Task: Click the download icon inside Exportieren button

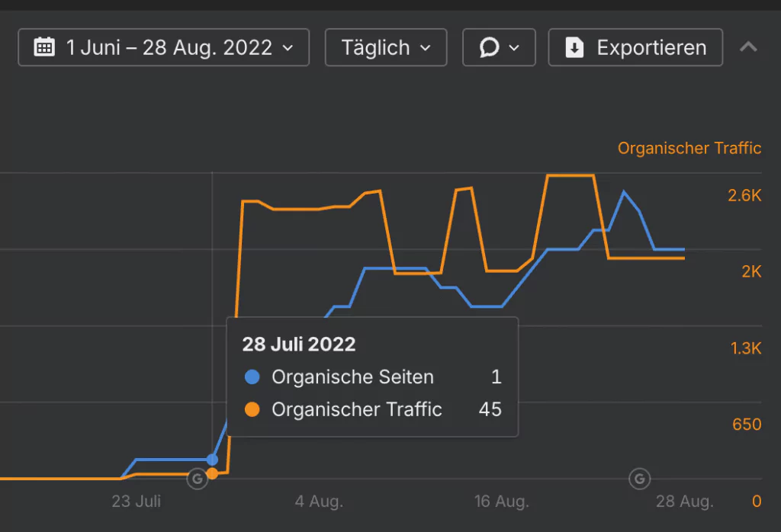Action: [574, 46]
